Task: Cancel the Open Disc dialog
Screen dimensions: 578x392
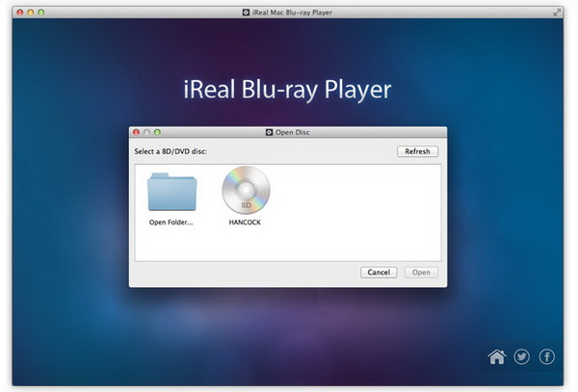Action: 379,273
